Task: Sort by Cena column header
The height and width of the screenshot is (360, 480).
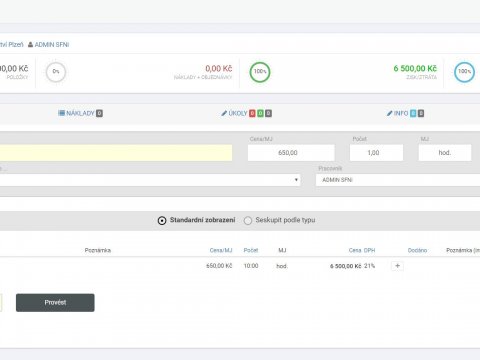Action: pyautogui.click(x=355, y=250)
